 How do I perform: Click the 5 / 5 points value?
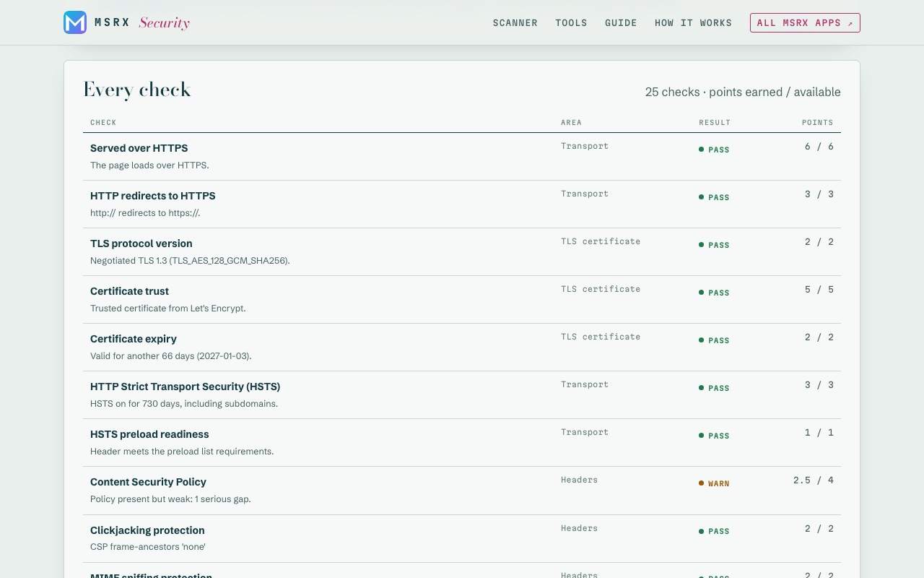pyautogui.click(x=819, y=290)
